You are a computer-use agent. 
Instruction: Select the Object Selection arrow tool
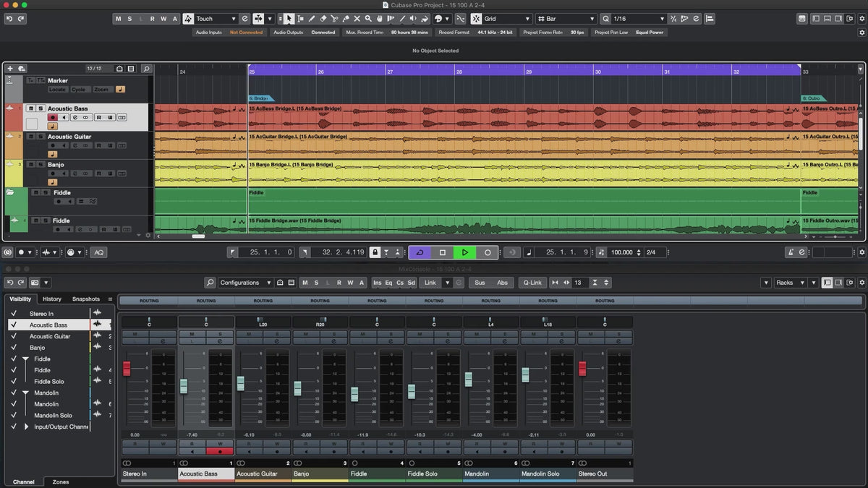coord(289,19)
